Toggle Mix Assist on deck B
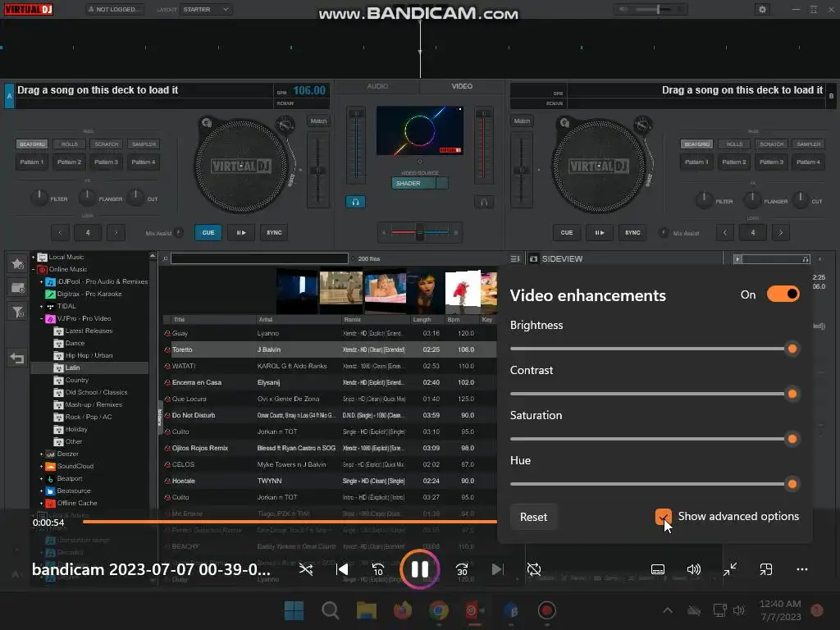The image size is (840, 630). (x=663, y=232)
